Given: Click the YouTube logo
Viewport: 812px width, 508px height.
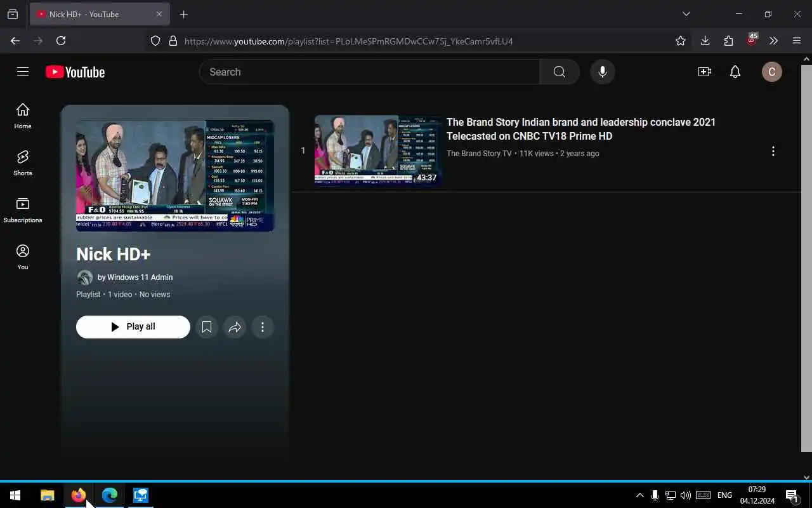Looking at the screenshot, I should [x=75, y=72].
